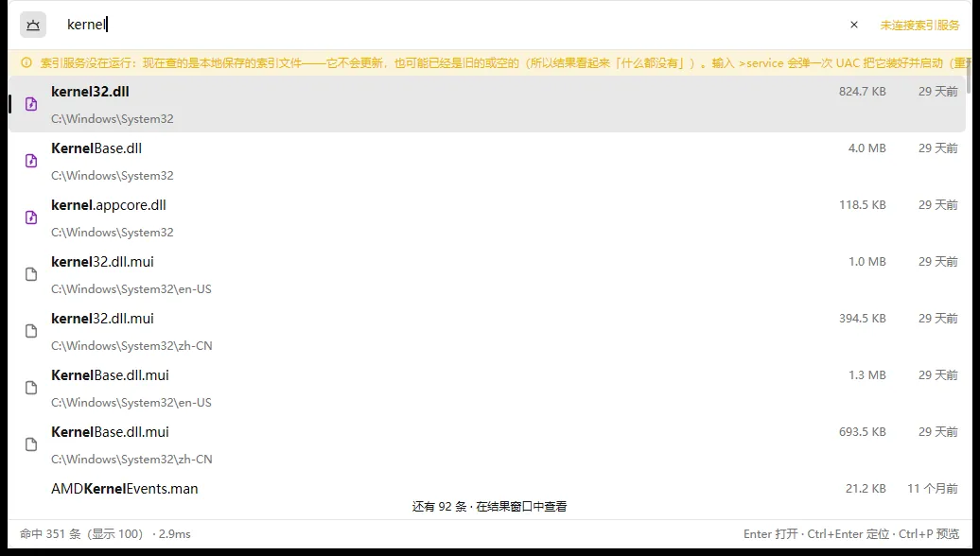Click the 118.5 KB size of kernel.appcore.dll

[x=863, y=205]
